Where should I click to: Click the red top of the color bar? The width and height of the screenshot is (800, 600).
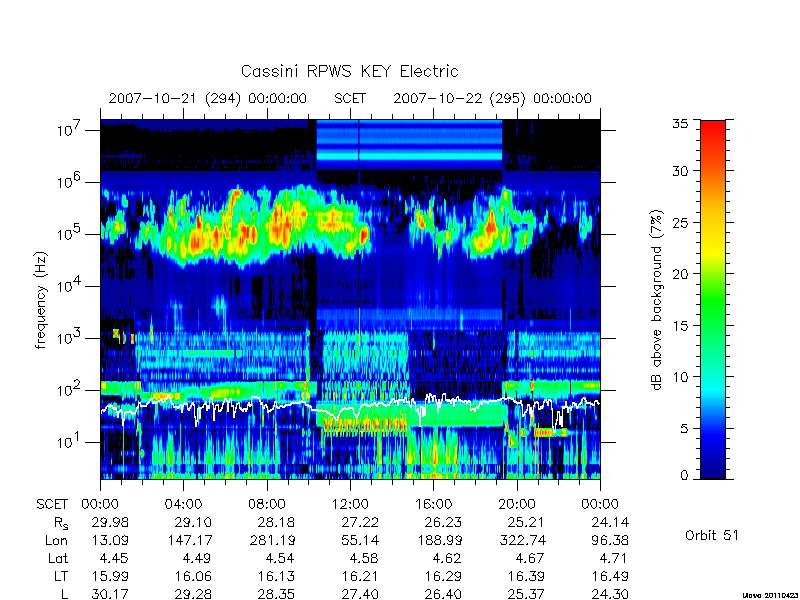pos(713,128)
